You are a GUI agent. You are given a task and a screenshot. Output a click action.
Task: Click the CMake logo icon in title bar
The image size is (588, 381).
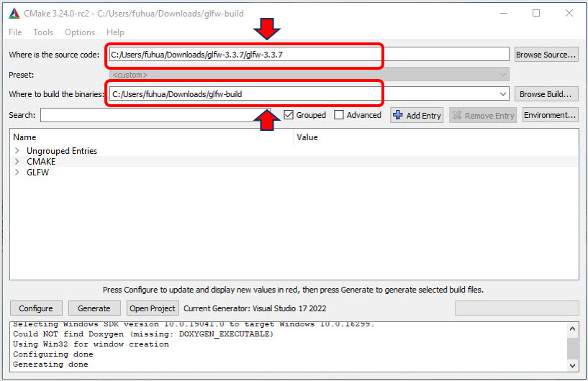click(x=14, y=14)
